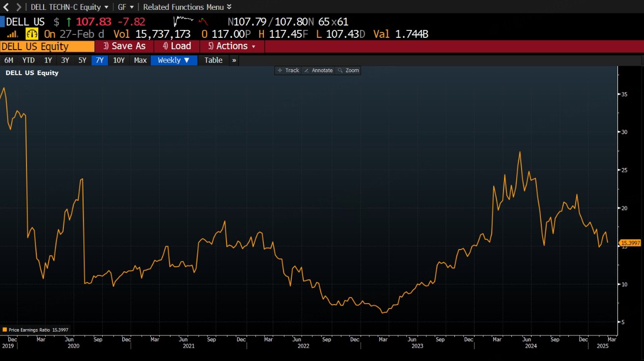Click the quote size 65x61

click(x=333, y=22)
